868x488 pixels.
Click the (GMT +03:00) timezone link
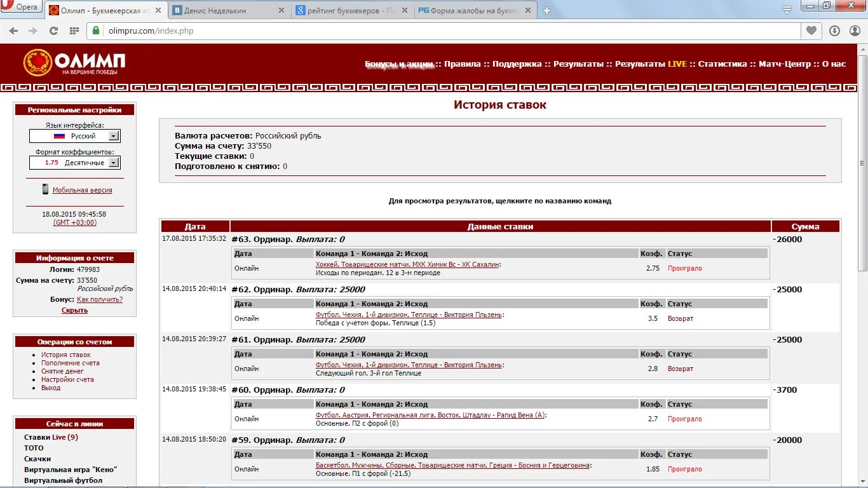coord(75,222)
